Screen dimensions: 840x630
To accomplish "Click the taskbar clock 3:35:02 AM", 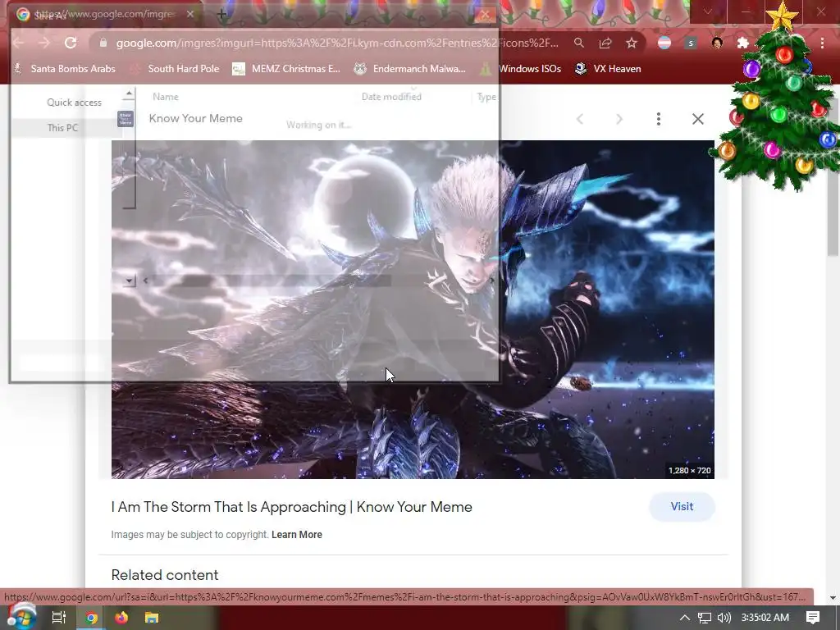I will (765, 618).
